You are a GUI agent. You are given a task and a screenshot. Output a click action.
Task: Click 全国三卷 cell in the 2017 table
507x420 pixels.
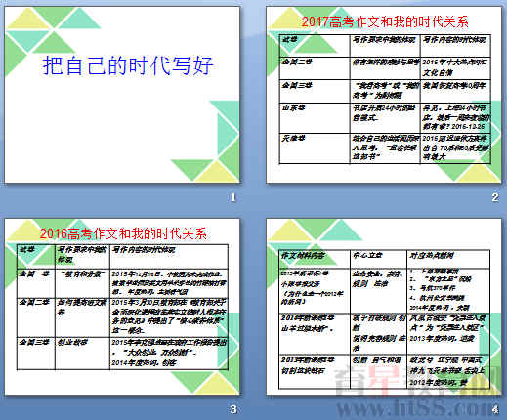point(315,91)
